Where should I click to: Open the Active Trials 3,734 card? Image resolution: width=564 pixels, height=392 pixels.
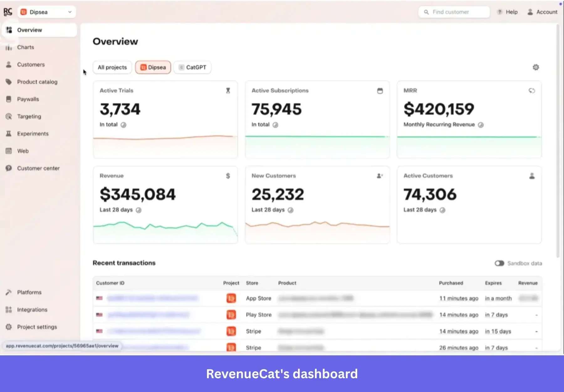point(165,120)
